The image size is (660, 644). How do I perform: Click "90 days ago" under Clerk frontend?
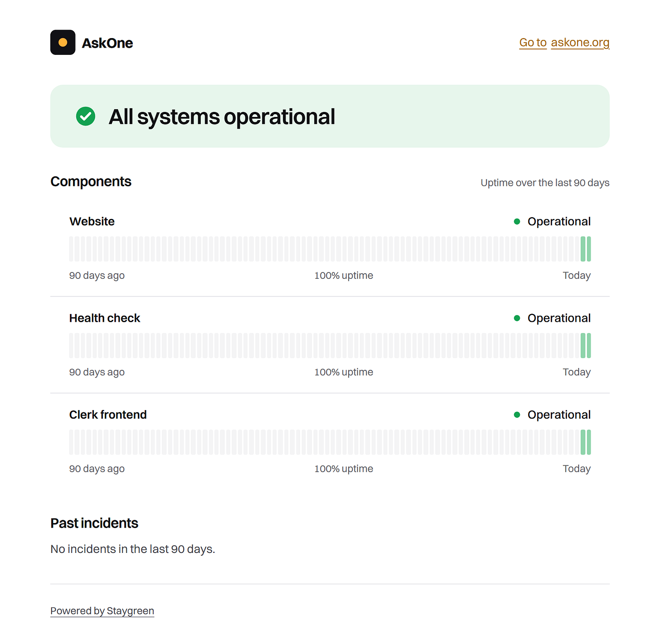(x=97, y=469)
